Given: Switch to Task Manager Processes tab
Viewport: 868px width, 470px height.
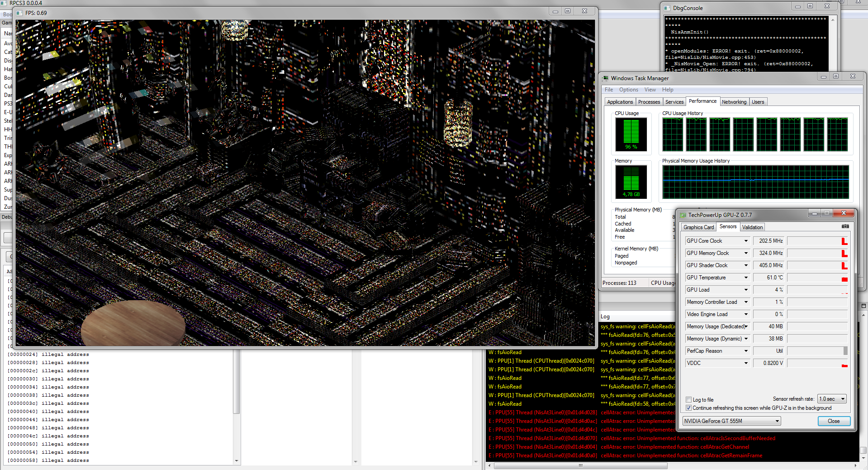Looking at the screenshot, I should (649, 102).
